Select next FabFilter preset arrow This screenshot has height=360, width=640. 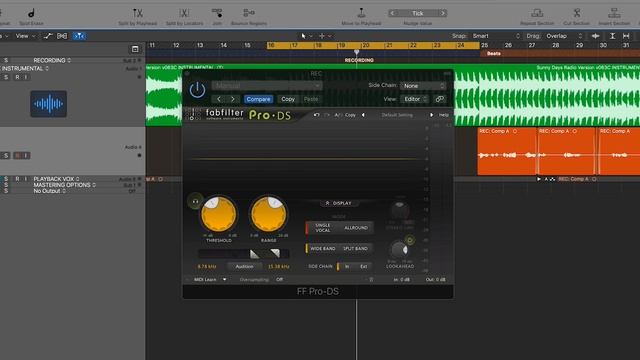point(431,115)
